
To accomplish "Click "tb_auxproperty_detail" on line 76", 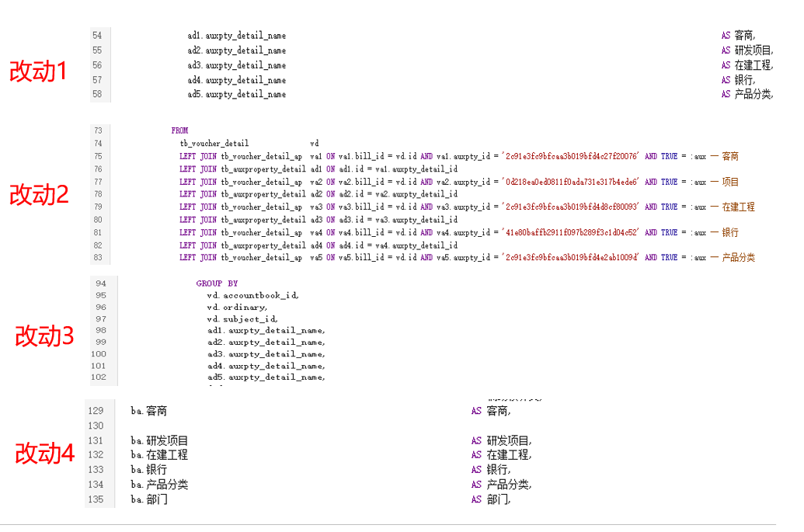I will (263, 169).
